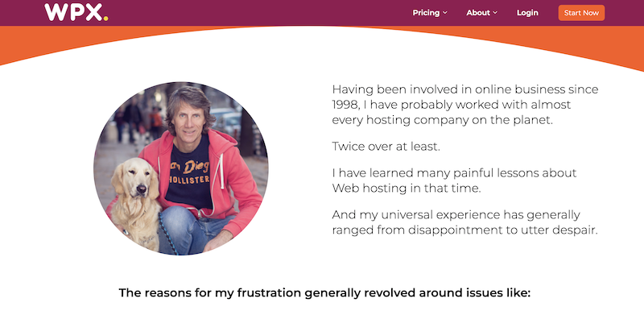Click the yellow dot in the WPX logo
Viewport: 644px width, 319px height.
(x=105, y=18)
